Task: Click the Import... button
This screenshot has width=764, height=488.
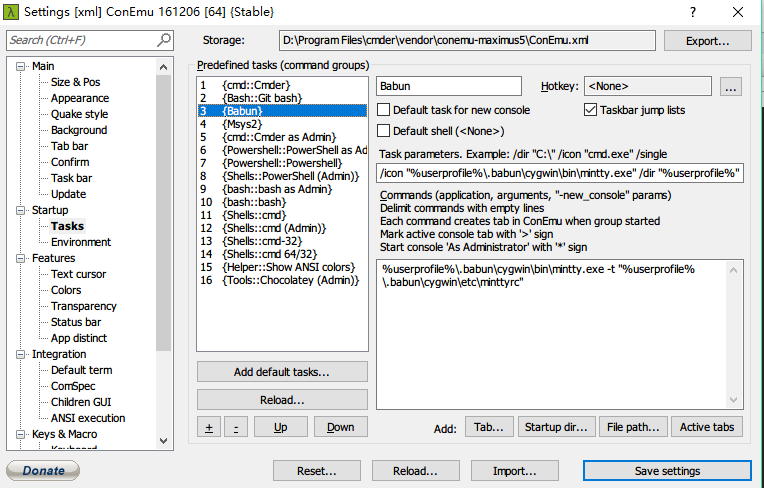Action: click(x=515, y=471)
